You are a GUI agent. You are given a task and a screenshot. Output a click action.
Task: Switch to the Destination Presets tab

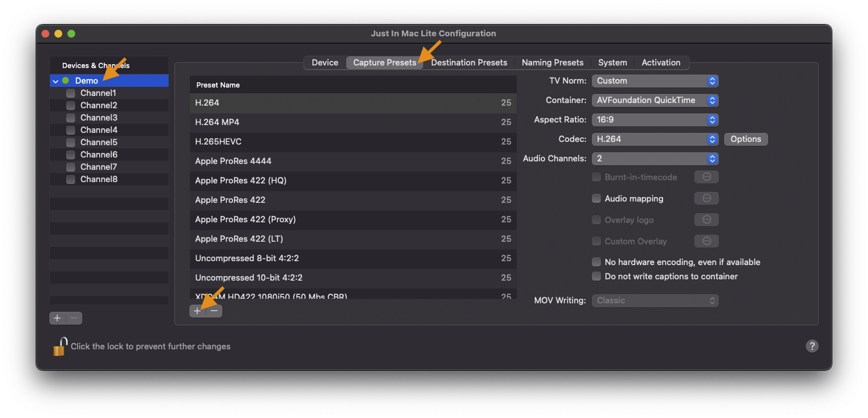469,63
